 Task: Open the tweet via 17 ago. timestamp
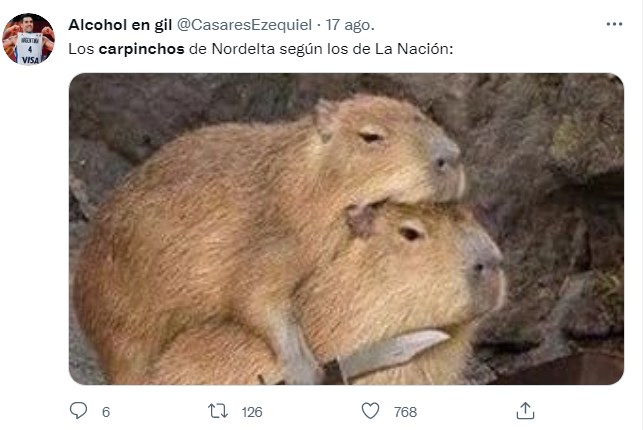[350, 25]
